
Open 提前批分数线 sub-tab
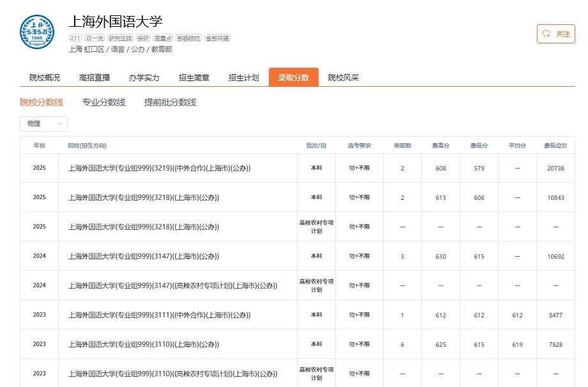(170, 102)
